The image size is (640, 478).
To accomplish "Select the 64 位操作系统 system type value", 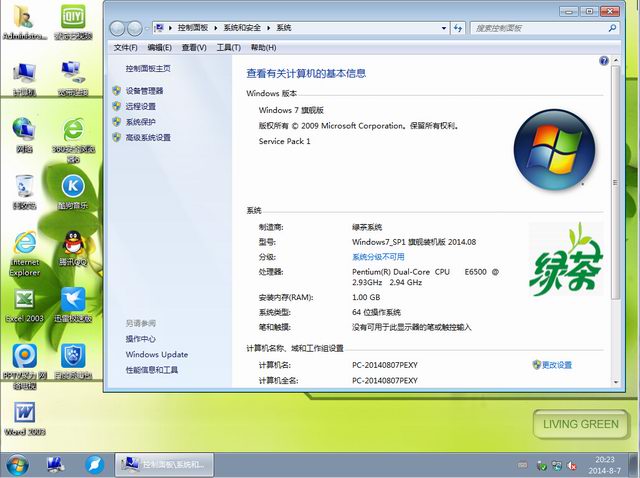I will (x=376, y=312).
